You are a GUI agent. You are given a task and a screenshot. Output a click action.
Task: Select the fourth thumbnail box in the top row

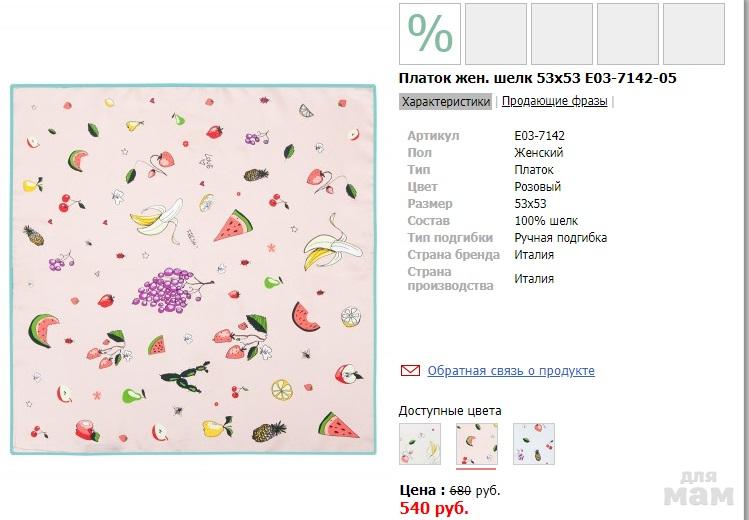point(627,34)
